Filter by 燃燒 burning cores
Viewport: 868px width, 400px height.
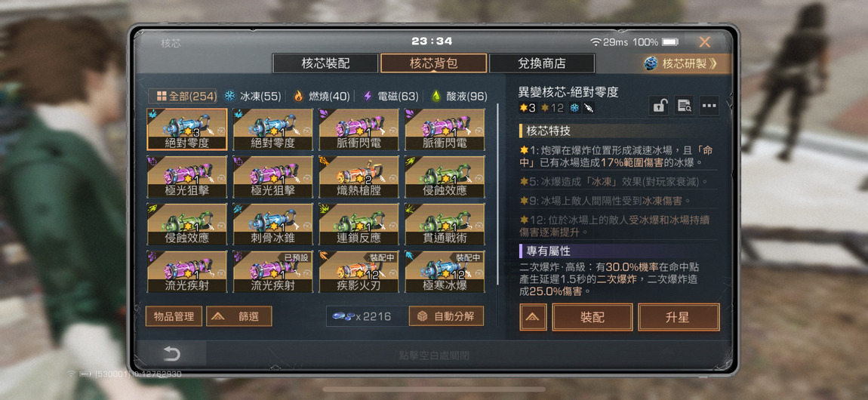322,97
